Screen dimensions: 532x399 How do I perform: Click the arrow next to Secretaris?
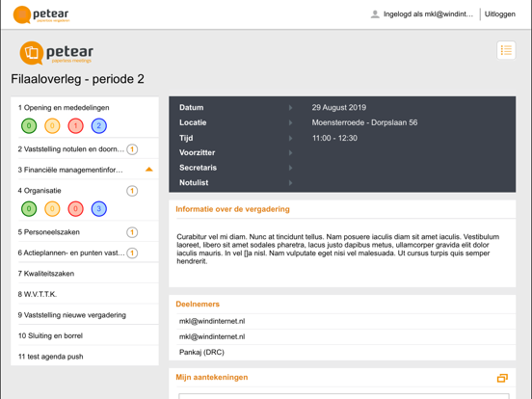[x=290, y=168]
